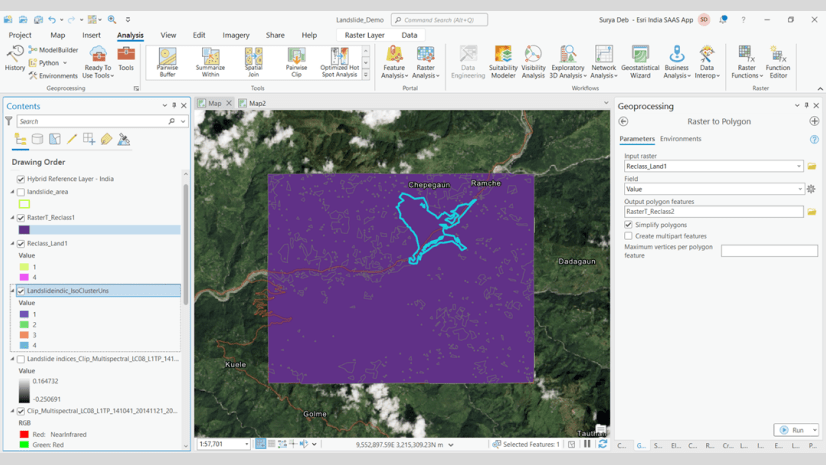This screenshot has width=826, height=465.
Task: Click IsoClusterUns value 3 orange swatch
Action: 24,335
